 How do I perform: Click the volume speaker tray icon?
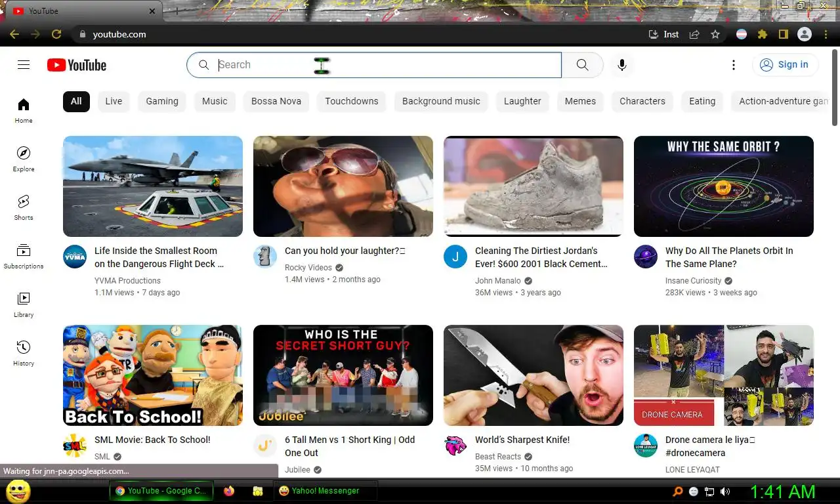coord(725,492)
